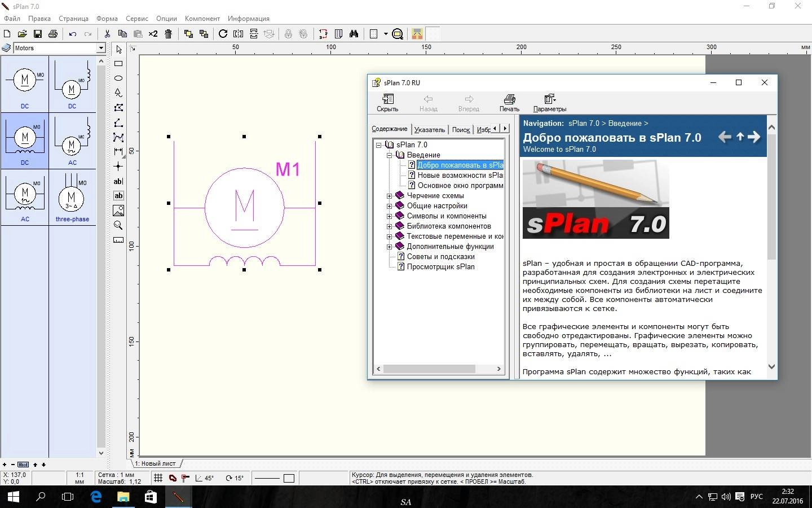Click the Печать button in help window

[x=509, y=103]
